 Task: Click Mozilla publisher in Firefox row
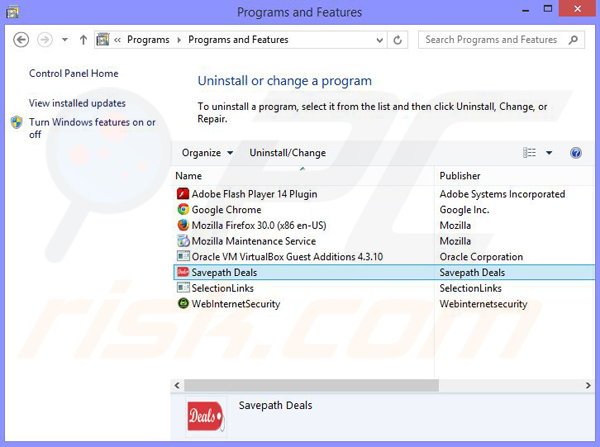[x=455, y=225]
